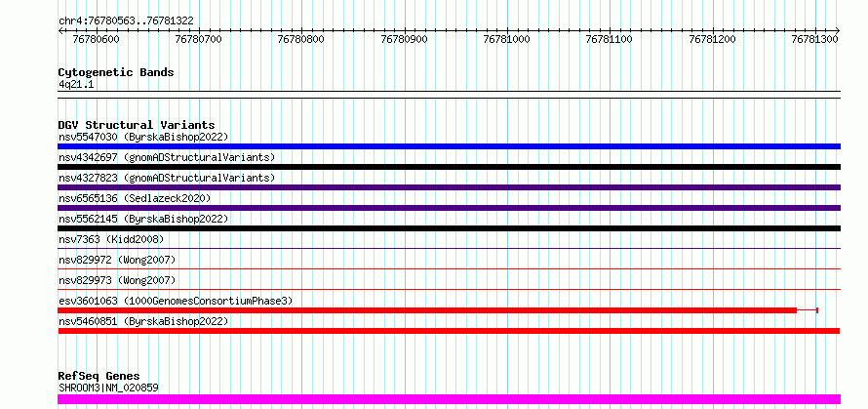868x409 pixels.
Task: Open nsv4327823 (gnomADStructuralVariants) label
Action: [x=167, y=178]
